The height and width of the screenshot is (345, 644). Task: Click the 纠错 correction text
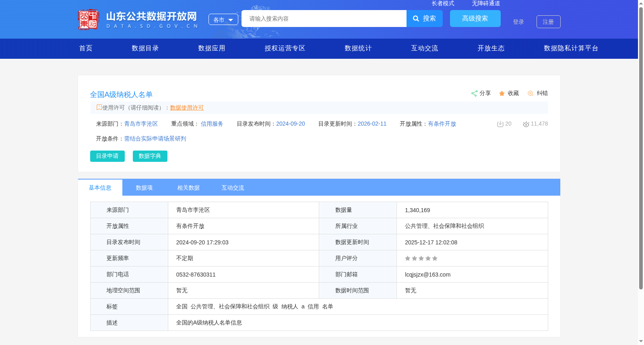coord(542,93)
